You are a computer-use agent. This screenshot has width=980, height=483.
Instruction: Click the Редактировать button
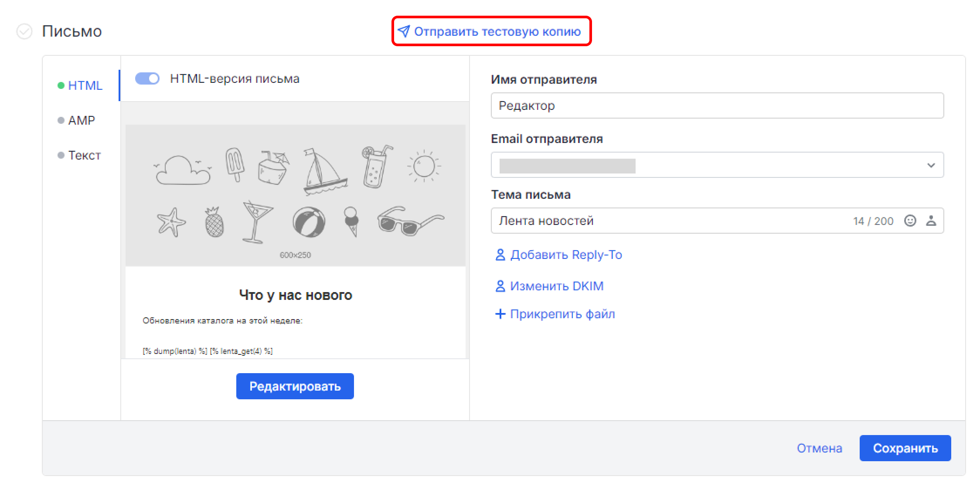point(295,386)
